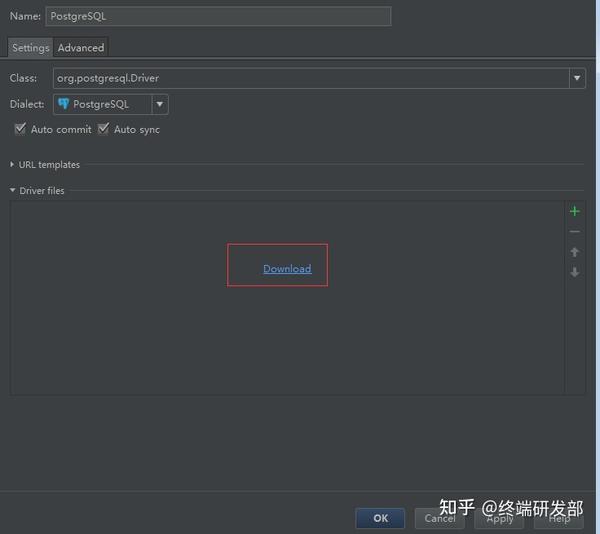
Task: Click the green plus add driver file icon
Action: point(574,211)
